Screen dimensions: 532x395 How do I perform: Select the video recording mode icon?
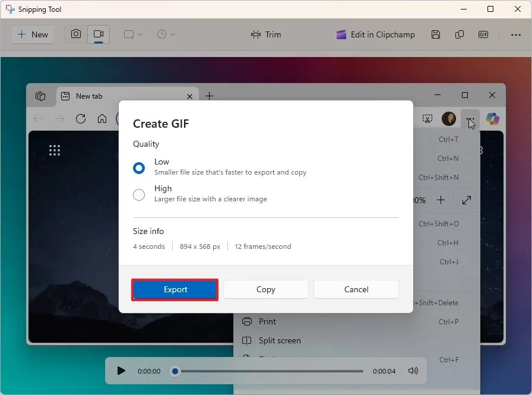point(99,34)
